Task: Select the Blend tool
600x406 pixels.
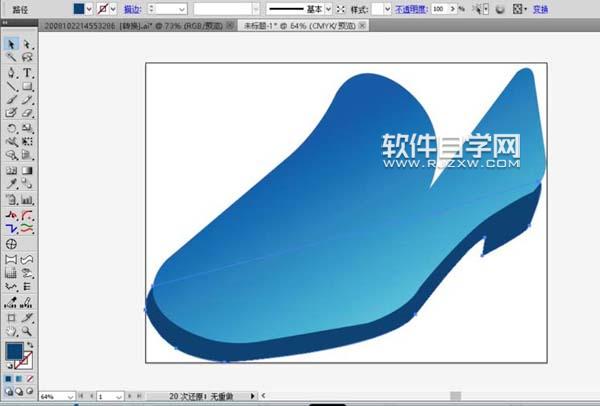Action: click(27, 184)
